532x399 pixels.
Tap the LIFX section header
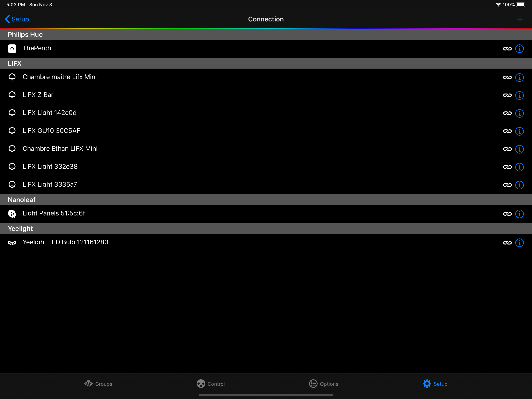(266, 63)
